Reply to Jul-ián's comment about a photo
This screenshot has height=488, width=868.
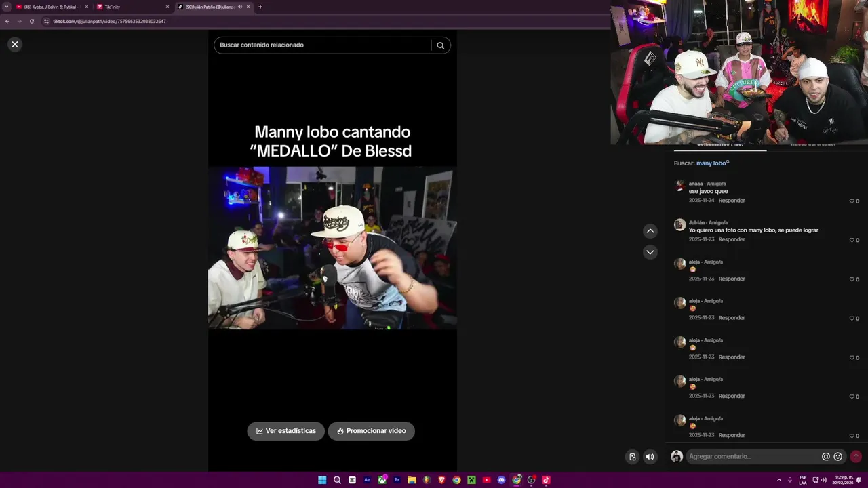click(x=732, y=239)
